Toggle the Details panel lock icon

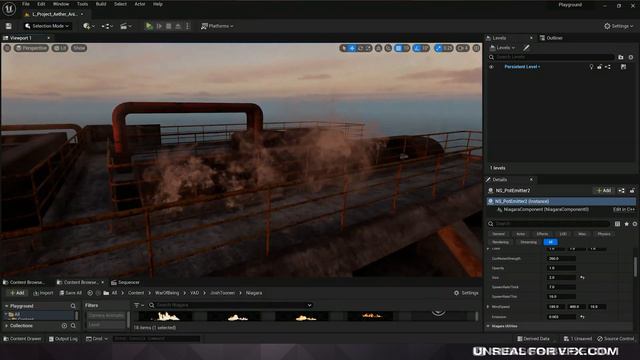point(632,191)
